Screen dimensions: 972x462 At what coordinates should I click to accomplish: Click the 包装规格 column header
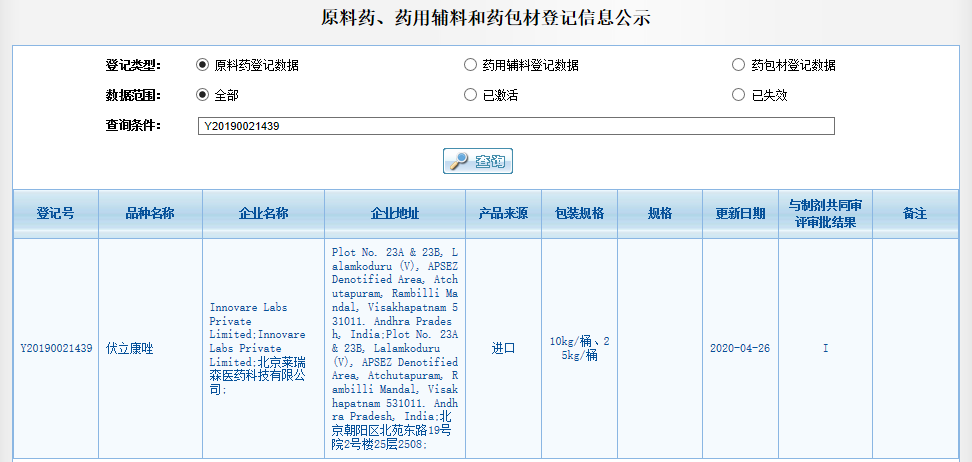[x=580, y=214]
